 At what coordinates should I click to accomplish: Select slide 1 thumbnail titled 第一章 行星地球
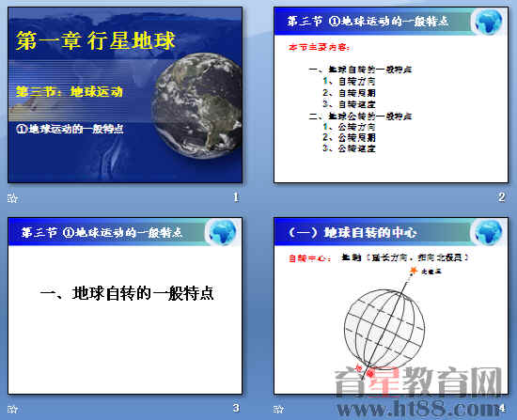coord(125,95)
